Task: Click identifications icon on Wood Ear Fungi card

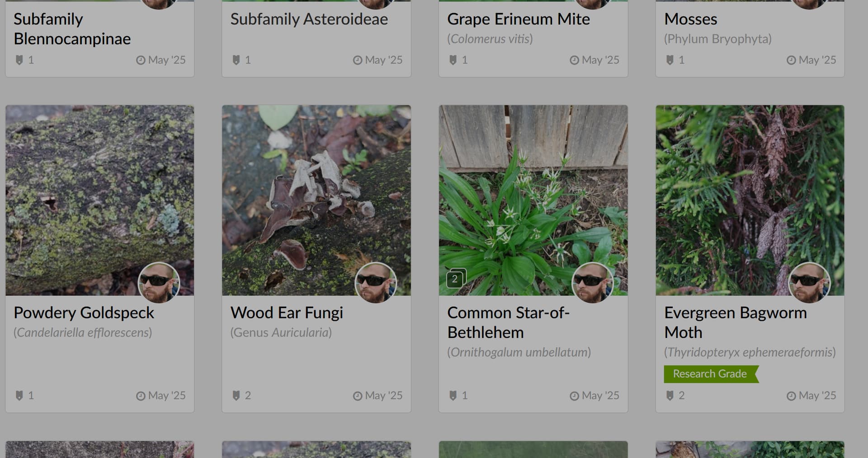Action: point(236,396)
